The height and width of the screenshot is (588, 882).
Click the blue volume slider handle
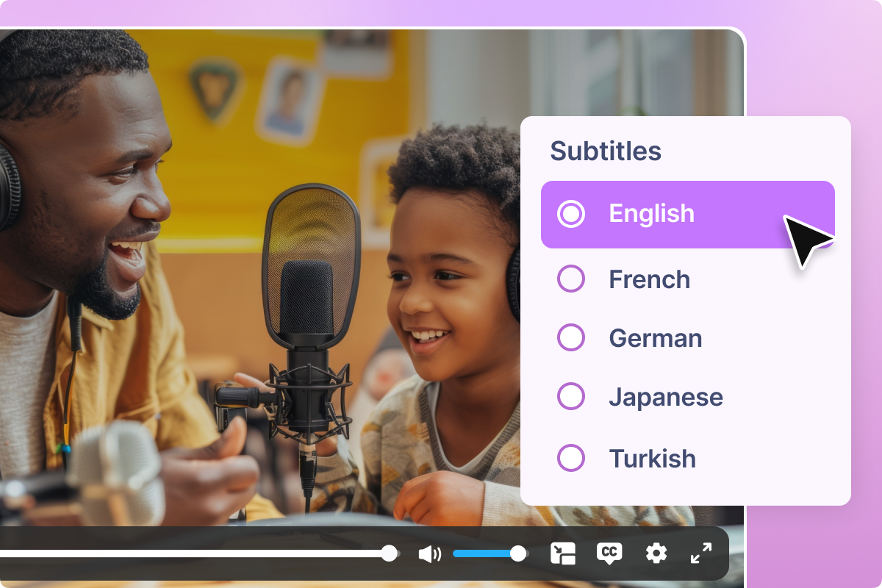[x=518, y=553]
